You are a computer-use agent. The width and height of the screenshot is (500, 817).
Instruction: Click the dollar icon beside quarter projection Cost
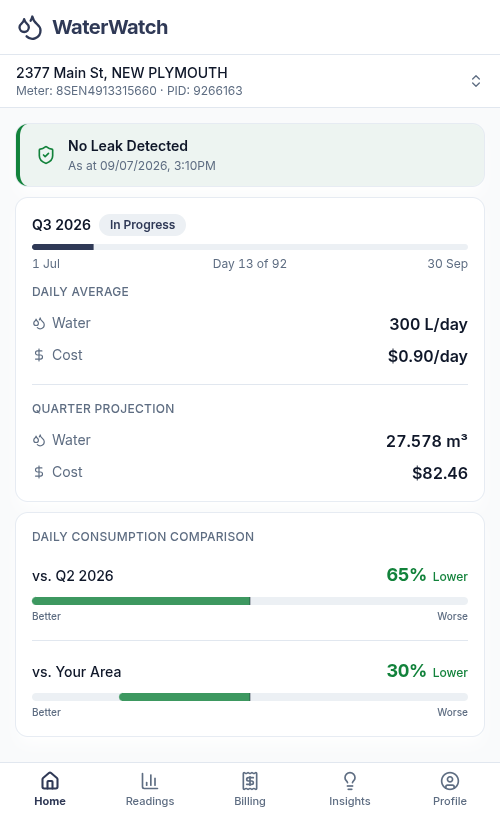point(39,472)
